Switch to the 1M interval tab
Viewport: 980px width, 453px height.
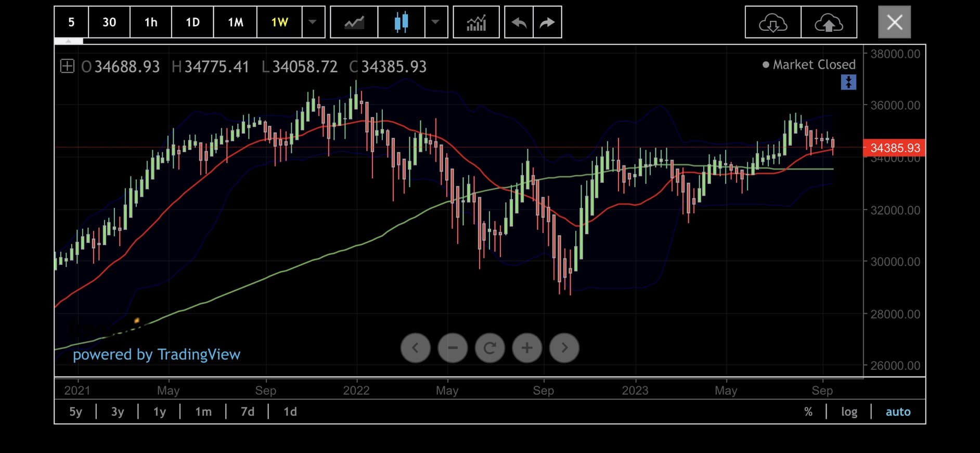pyautogui.click(x=235, y=22)
